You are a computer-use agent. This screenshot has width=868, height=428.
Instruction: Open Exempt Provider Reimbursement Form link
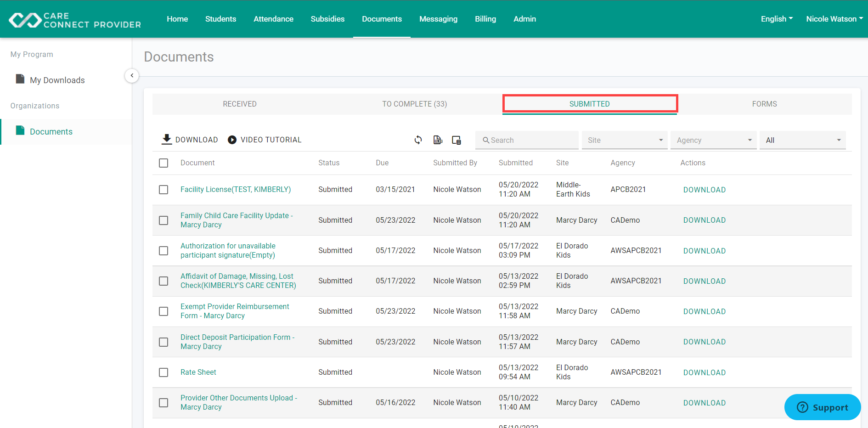point(235,311)
